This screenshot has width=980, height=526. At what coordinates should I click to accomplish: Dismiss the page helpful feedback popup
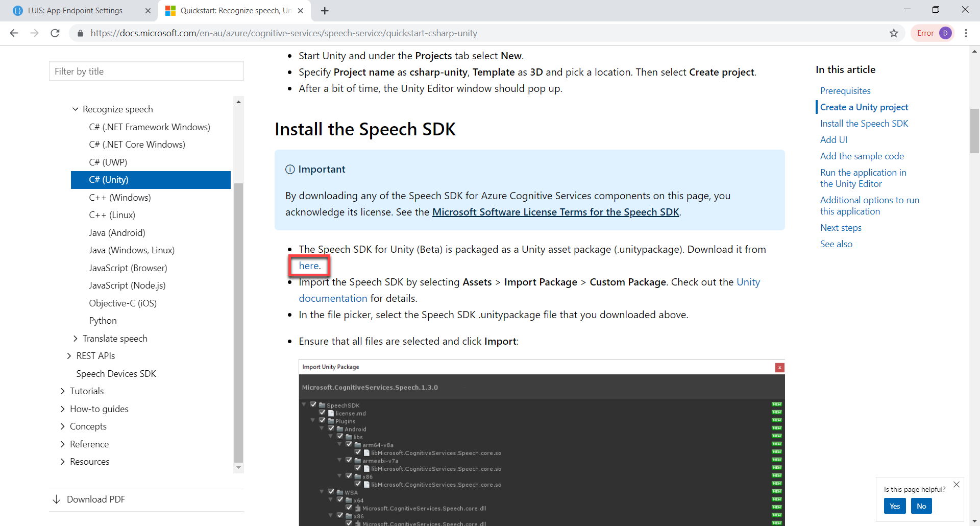(957, 485)
